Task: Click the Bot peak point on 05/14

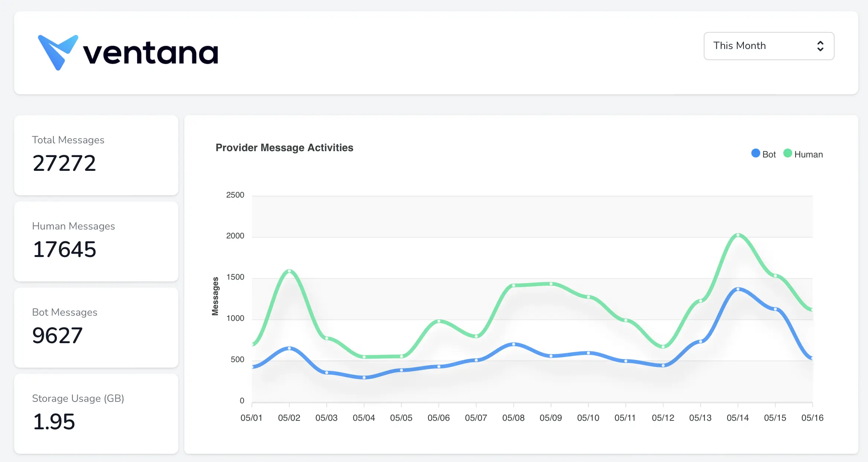Action: pos(738,289)
